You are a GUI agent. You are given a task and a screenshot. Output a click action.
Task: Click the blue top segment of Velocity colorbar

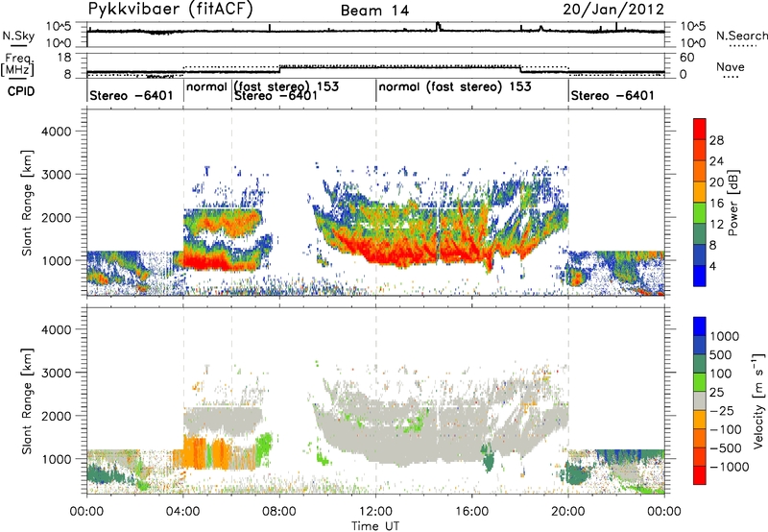click(700, 326)
